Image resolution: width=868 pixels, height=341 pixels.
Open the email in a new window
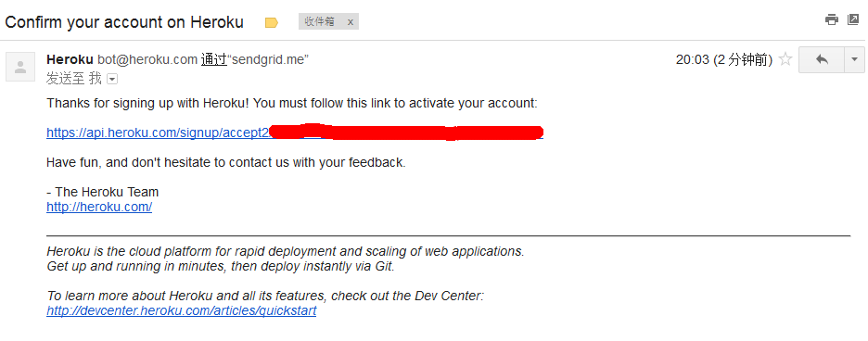coord(853,20)
